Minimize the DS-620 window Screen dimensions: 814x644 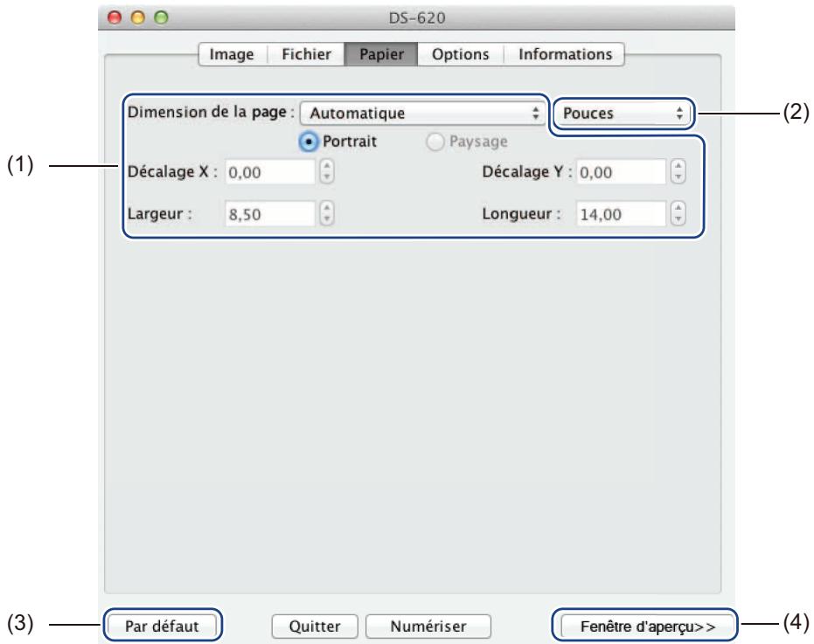[138, 17]
